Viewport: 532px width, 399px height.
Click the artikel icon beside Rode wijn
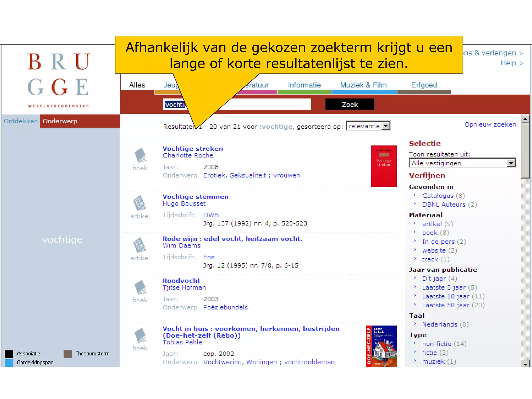pos(140,245)
